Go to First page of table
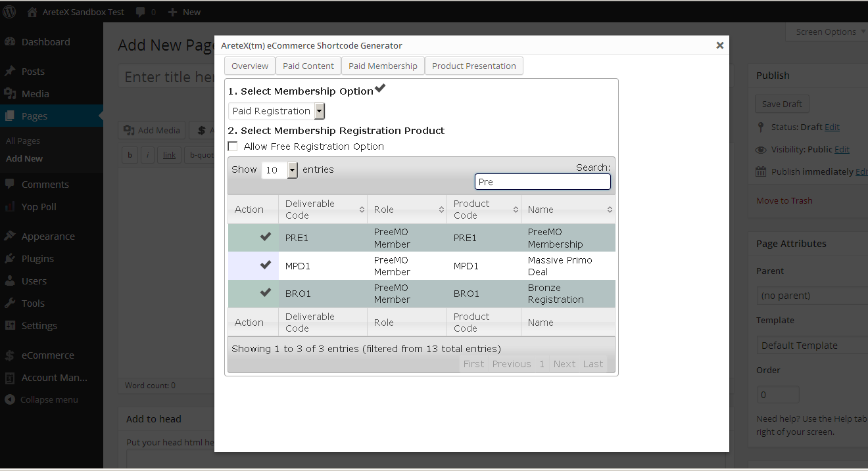 point(473,364)
